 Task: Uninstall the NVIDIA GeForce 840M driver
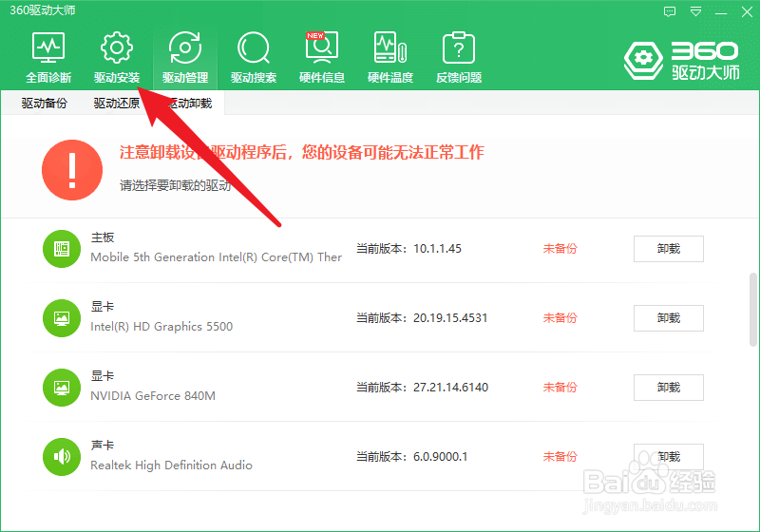click(669, 388)
